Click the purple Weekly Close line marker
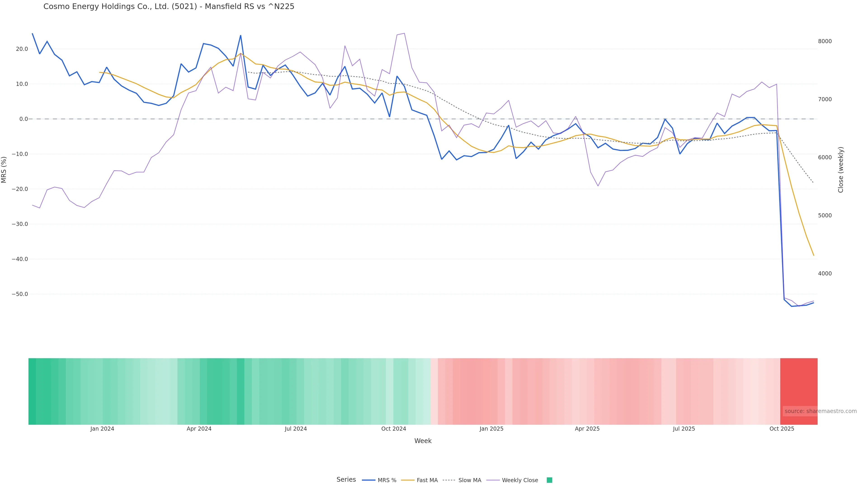 (x=493, y=480)
